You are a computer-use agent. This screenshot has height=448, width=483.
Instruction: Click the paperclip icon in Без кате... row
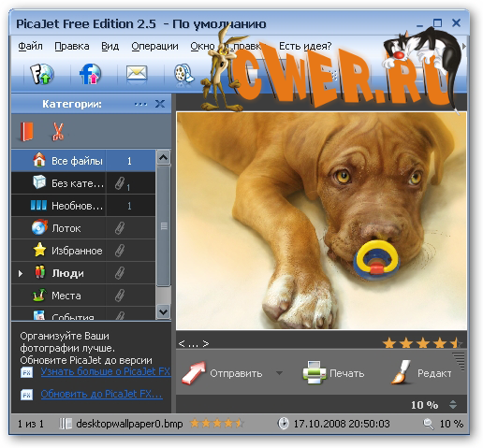coord(120,183)
